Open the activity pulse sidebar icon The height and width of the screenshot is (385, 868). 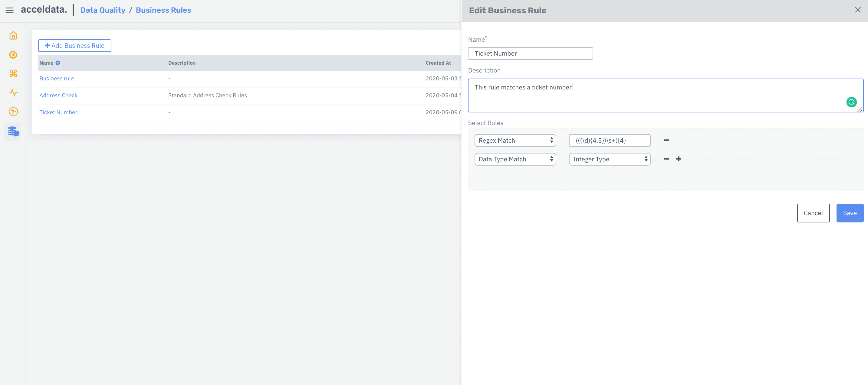point(12,93)
